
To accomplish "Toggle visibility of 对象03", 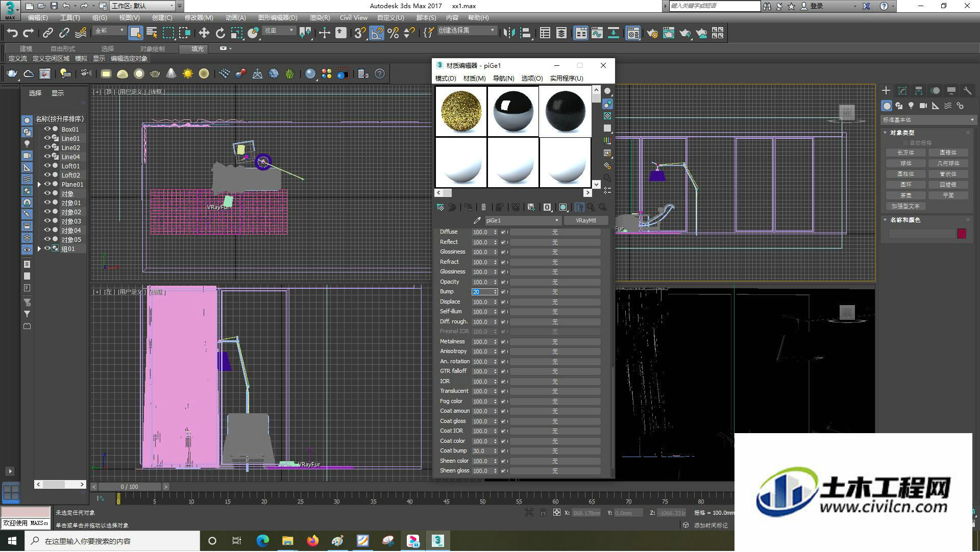I will pyautogui.click(x=47, y=221).
